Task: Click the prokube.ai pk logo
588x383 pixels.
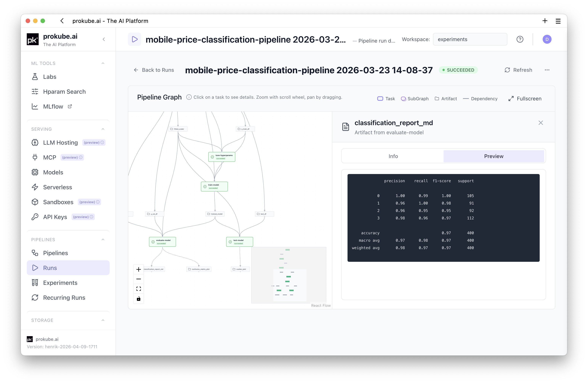Action: tap(33, 39)
